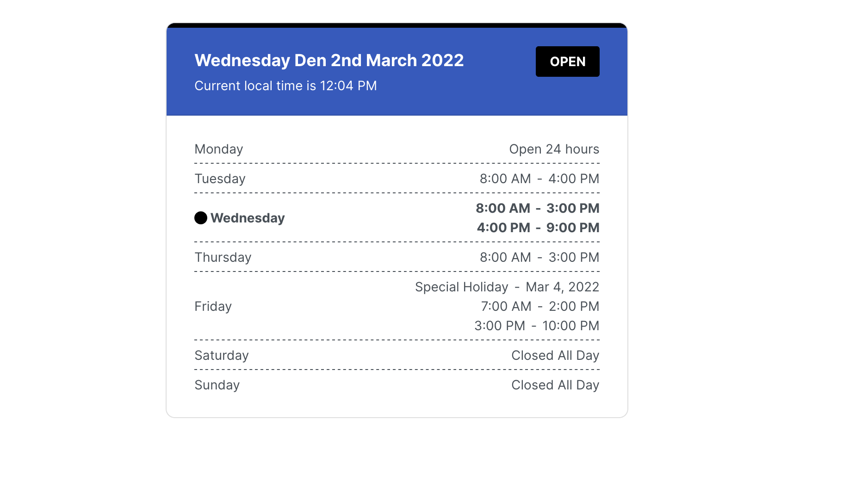Screen dimensions: 868x481
Task: Click Open 24 hours for Monday
Action: [x=554, y=149]
